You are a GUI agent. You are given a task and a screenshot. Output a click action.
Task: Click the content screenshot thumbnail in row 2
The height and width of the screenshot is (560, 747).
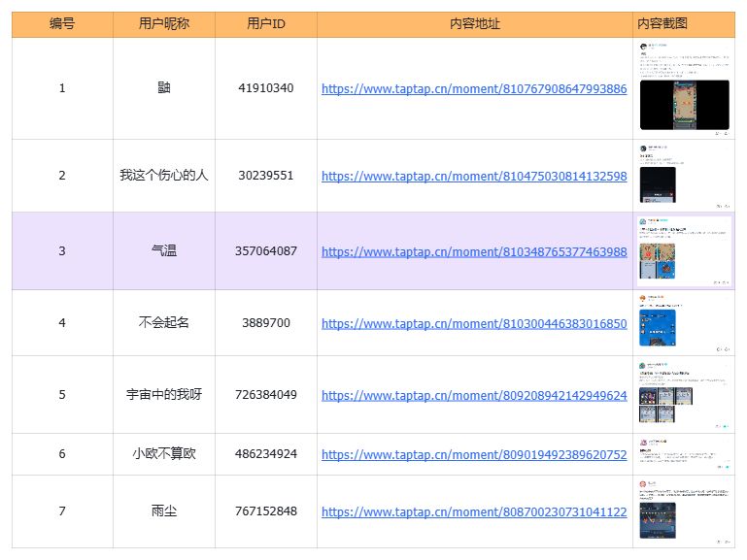point(684,176)
